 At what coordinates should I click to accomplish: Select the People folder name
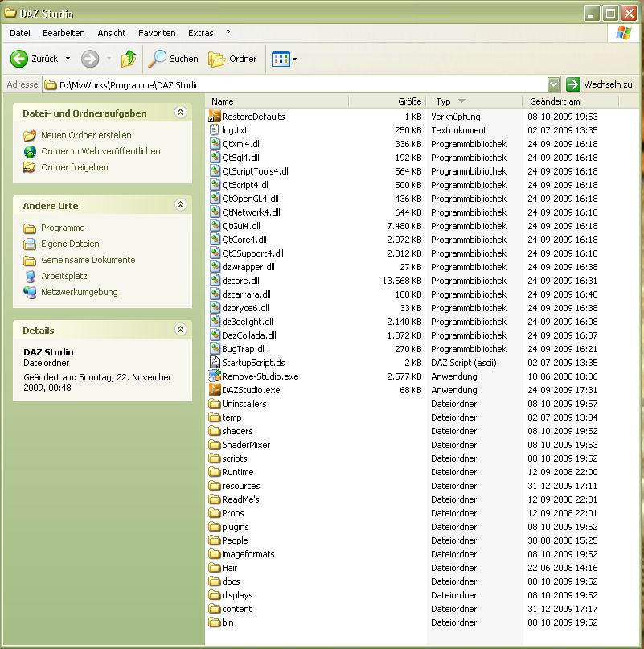coord(235,540)
